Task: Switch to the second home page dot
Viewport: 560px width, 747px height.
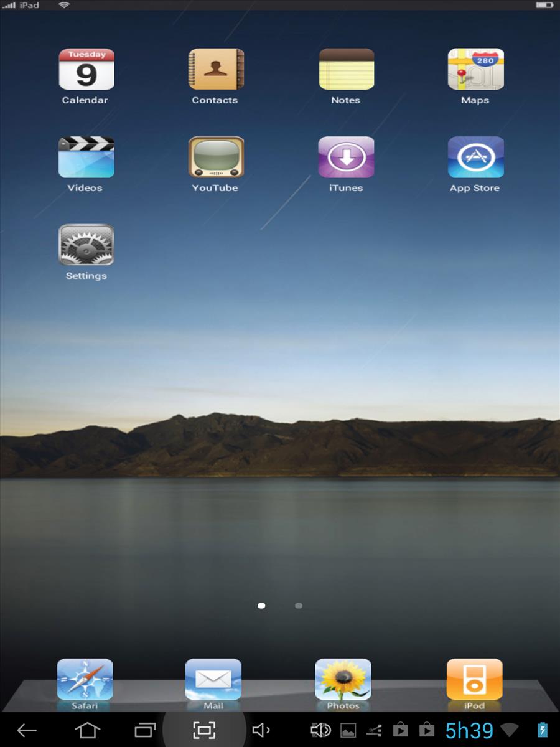Action: point(299,605)
